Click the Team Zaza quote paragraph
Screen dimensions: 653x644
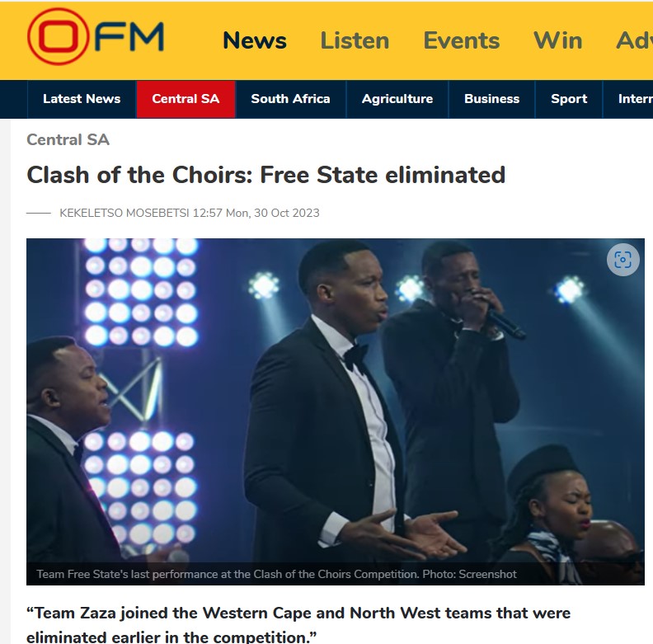298,625
